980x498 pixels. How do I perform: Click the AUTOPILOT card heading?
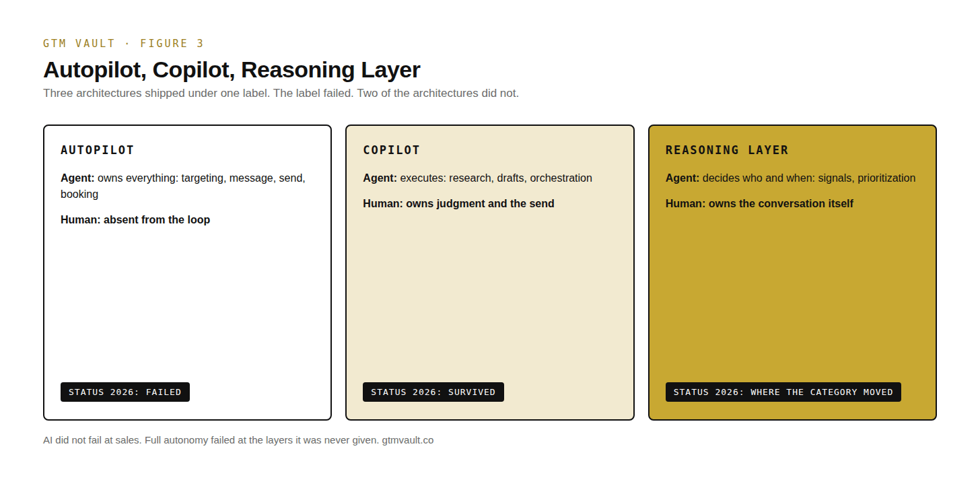click(98, 150)
